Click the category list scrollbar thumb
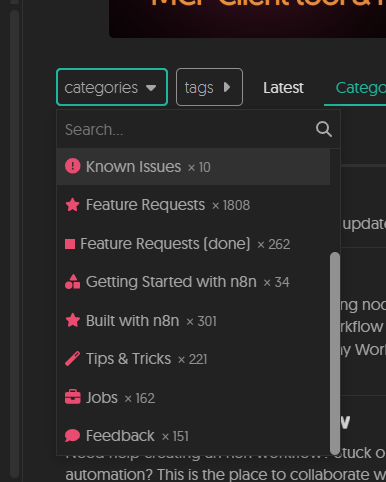The image size is (386, 482). click(335, 353)
